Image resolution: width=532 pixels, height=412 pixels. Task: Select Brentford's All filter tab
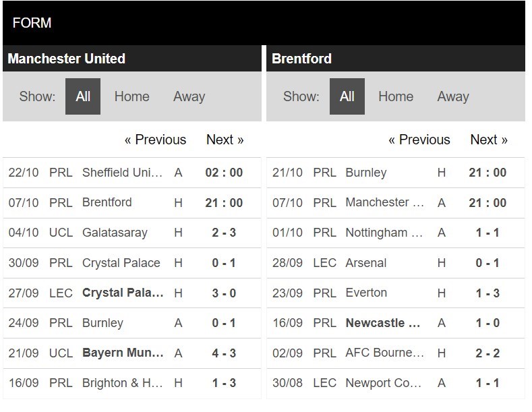coord(347,96)
